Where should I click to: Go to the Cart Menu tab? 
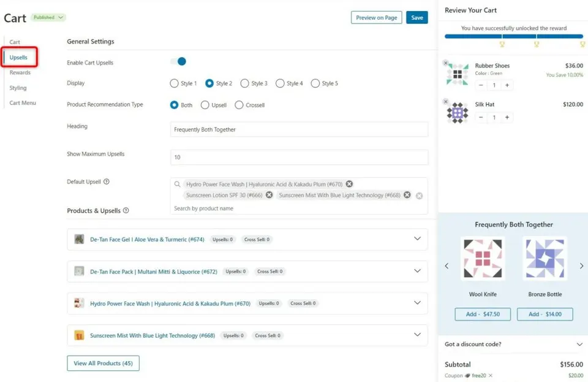pos(23,103)
